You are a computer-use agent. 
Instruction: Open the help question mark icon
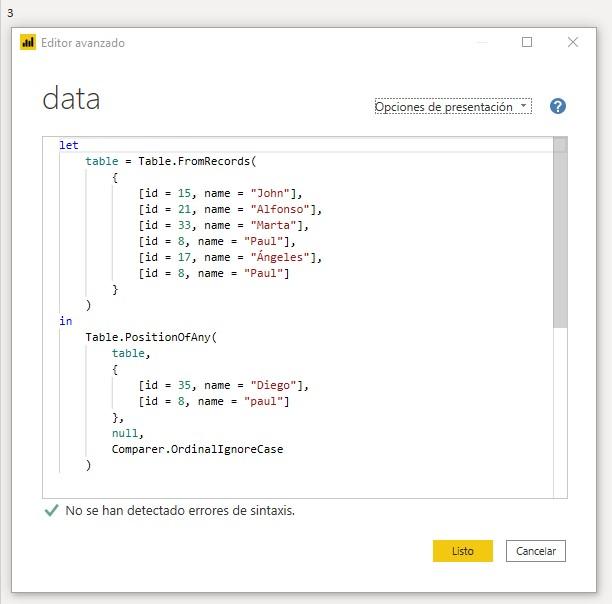point(558,107)
